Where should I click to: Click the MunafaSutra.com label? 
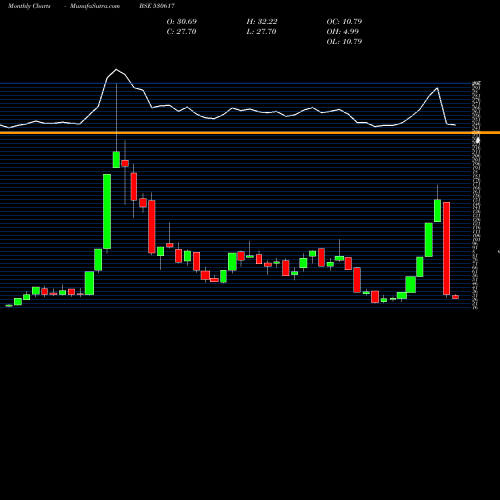tap(95, 6)
